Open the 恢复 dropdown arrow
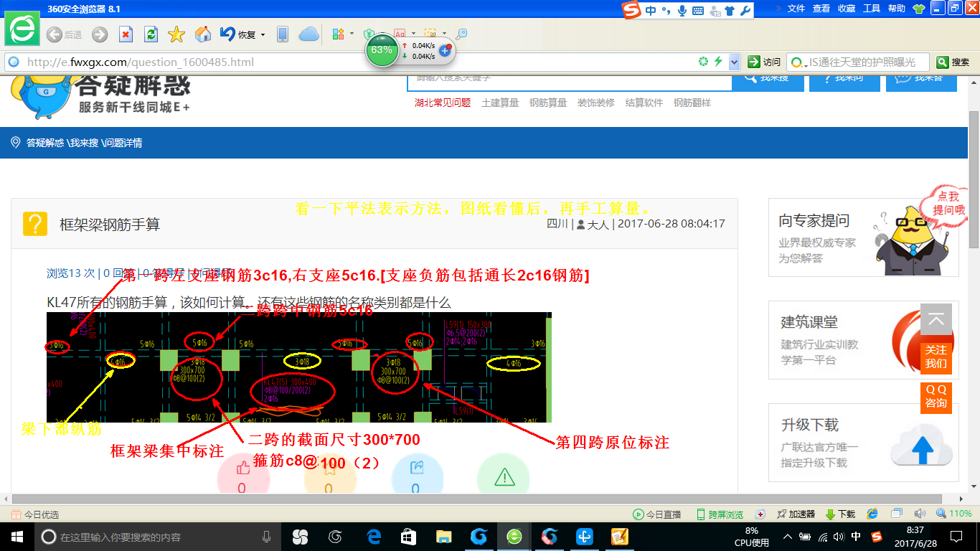 coord(263,34)
